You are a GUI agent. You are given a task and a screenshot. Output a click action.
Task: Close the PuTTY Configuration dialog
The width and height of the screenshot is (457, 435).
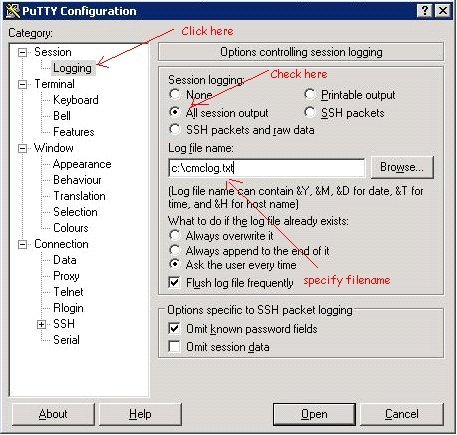point(443,11)
